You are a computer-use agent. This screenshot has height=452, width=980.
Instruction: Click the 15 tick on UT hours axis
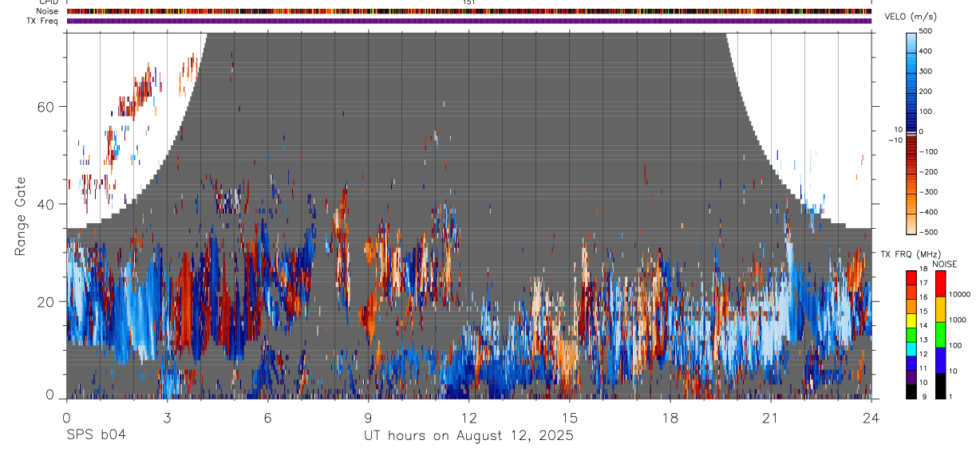coord(570,419)
